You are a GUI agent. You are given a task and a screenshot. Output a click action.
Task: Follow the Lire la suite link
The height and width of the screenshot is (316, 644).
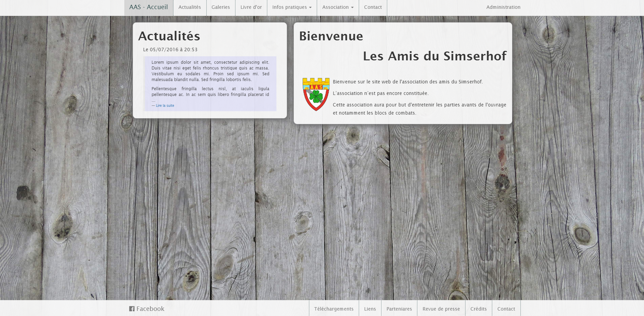(165, 106)
